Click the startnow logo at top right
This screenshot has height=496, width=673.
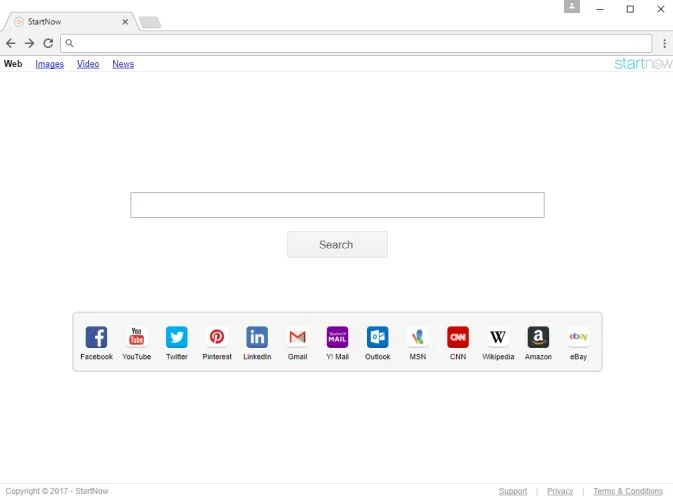pyautogui.click(x=643, y=64)
